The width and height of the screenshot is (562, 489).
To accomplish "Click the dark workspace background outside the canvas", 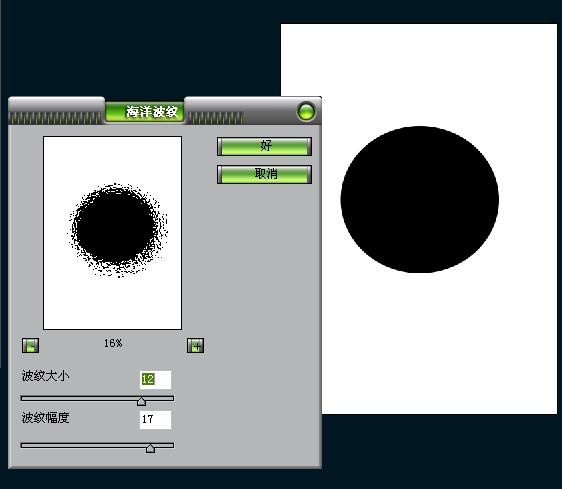I will pos(140,50).
